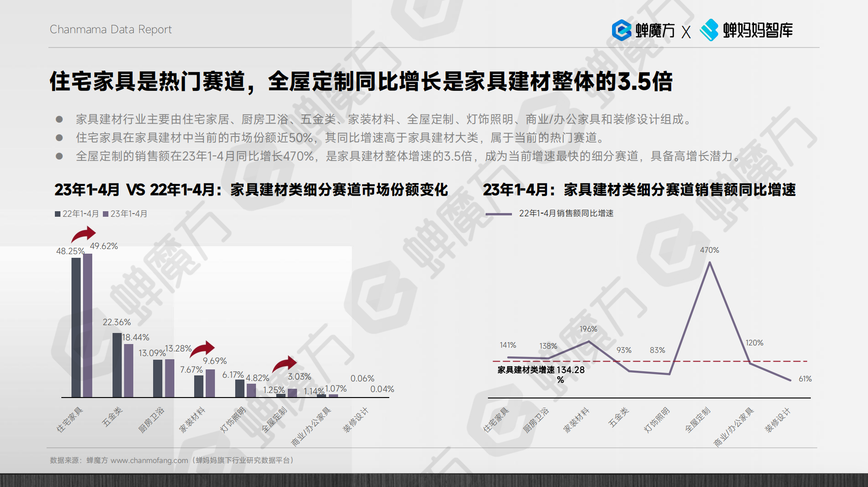The height and width of the screenshot is (487, 868).
Task: Click the blue 蝉魔方 hexagon logo icon
Action: [x=621, y=30]
